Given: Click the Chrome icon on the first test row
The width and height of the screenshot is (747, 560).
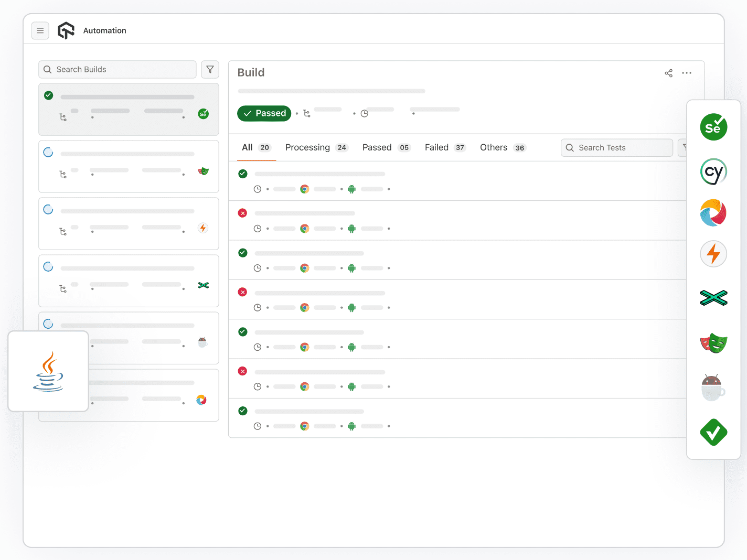Looking at the screenshot, I should click(x=305, y=189).
